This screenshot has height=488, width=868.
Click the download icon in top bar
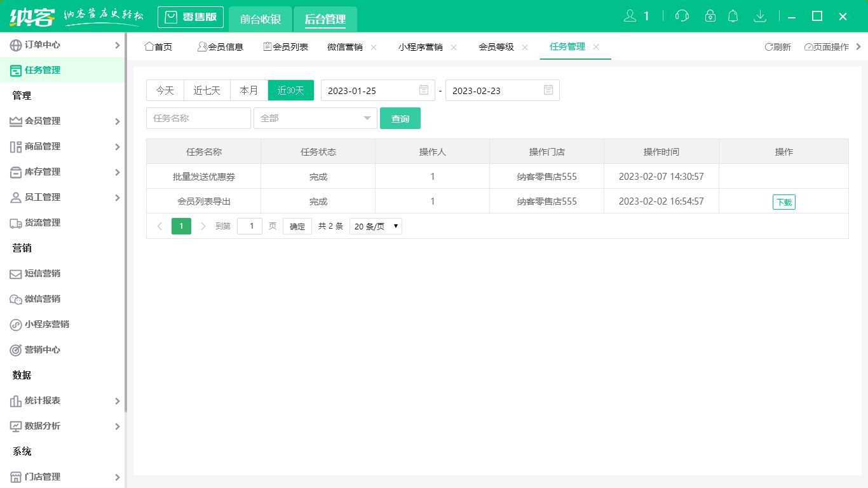[760, 15]
